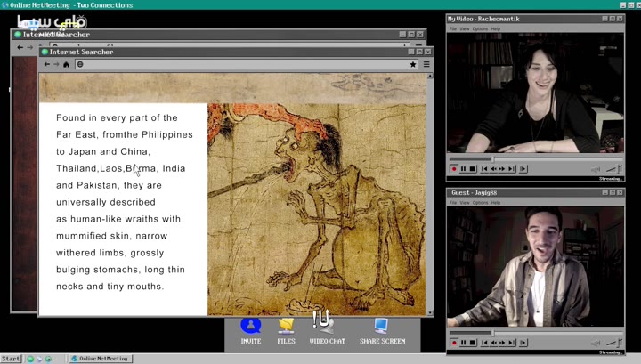Screen dimensions: 641x364
Task: Open View menu in Guest Jayig88 window
Action: pos(465,203)
